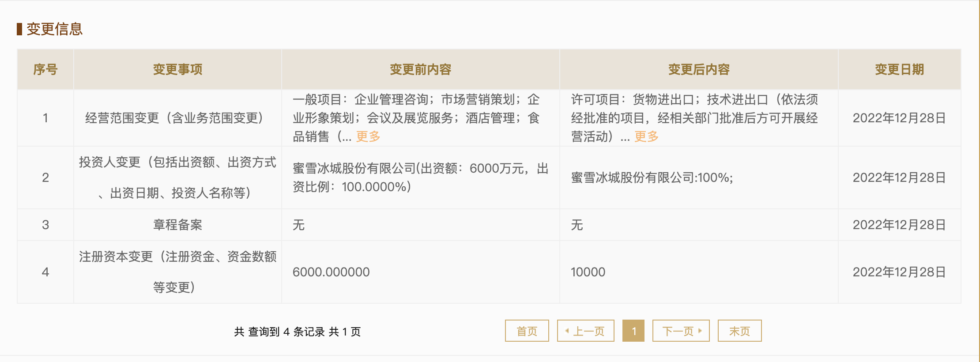Click the 变更日期 column header
980x362 pixels.
(x=900, y=69)
